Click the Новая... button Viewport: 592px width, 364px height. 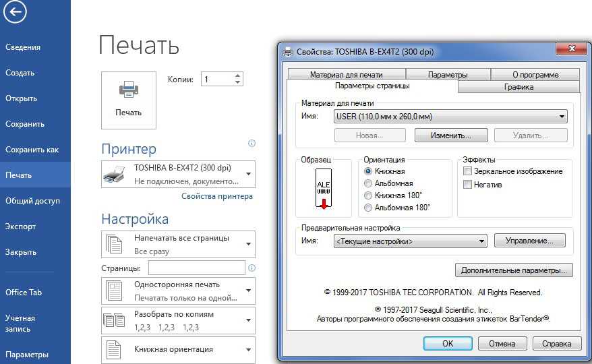[x=370, y=135]
